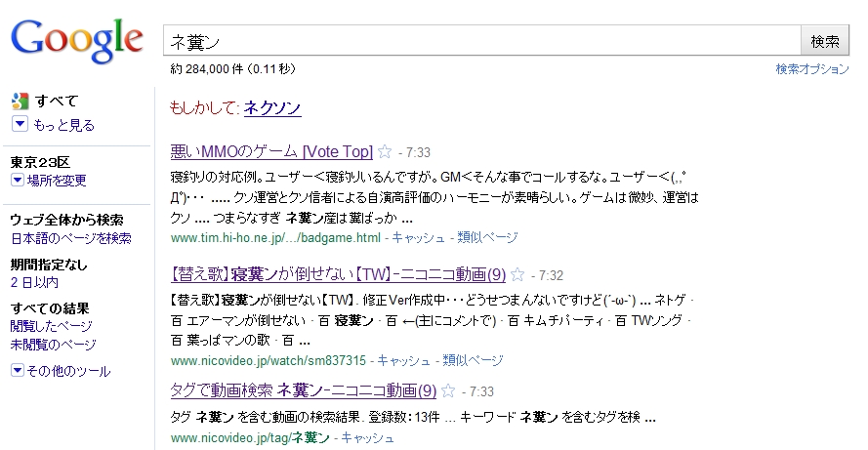This screenshot has width=868, height=450.
Task: Select the 2 日以内 time filter
Action: pyautogui.click(x=34, y=282)
